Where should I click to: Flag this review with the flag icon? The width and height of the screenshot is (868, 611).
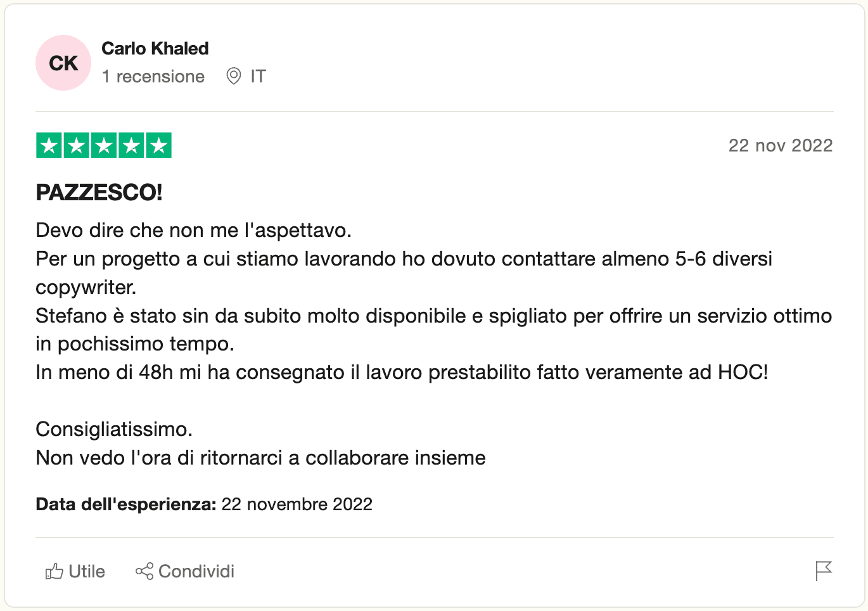click(824, 571)
